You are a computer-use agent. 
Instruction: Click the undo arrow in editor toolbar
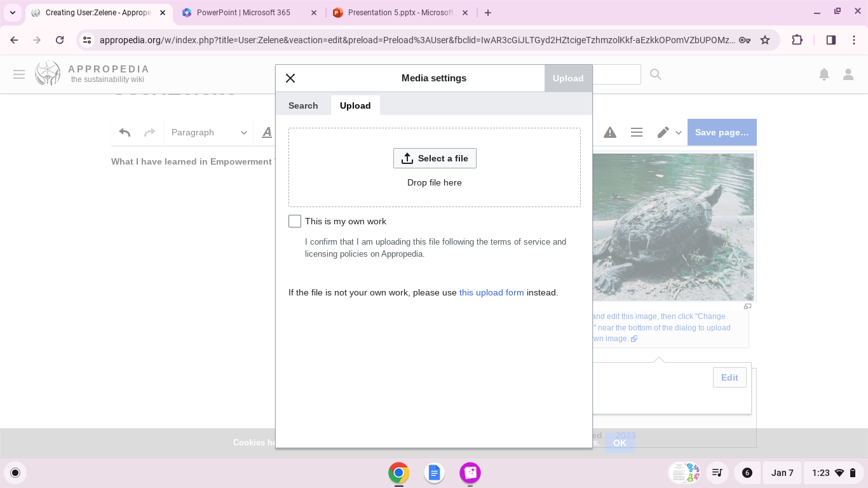pyautogui.click(x=125, y=132)
